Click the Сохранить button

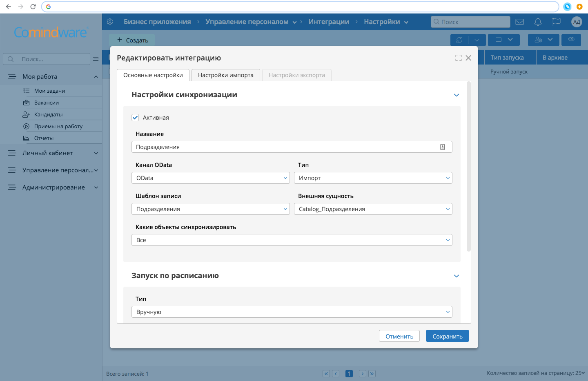pos(448,336)
